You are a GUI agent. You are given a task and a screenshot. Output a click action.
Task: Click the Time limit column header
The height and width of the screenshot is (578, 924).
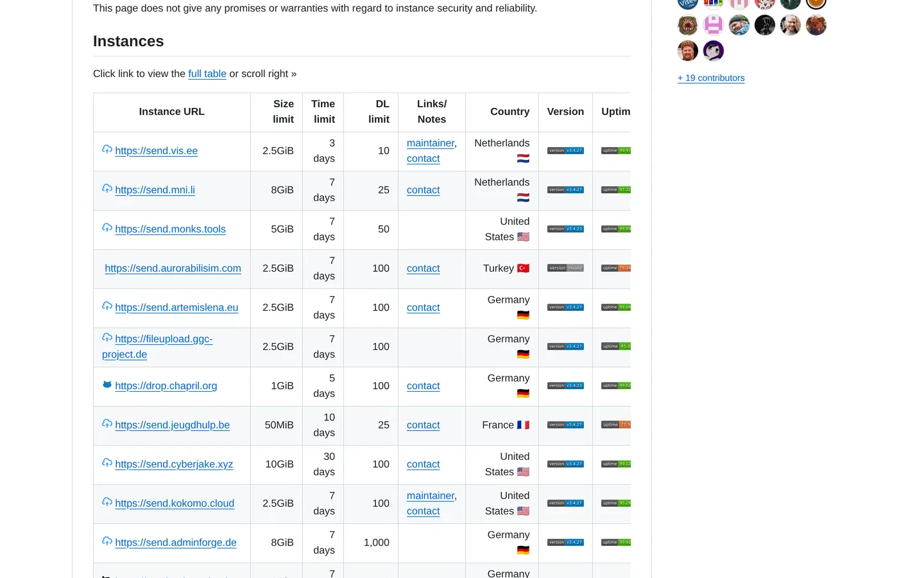pyautogui.click(x=323, y=112)
